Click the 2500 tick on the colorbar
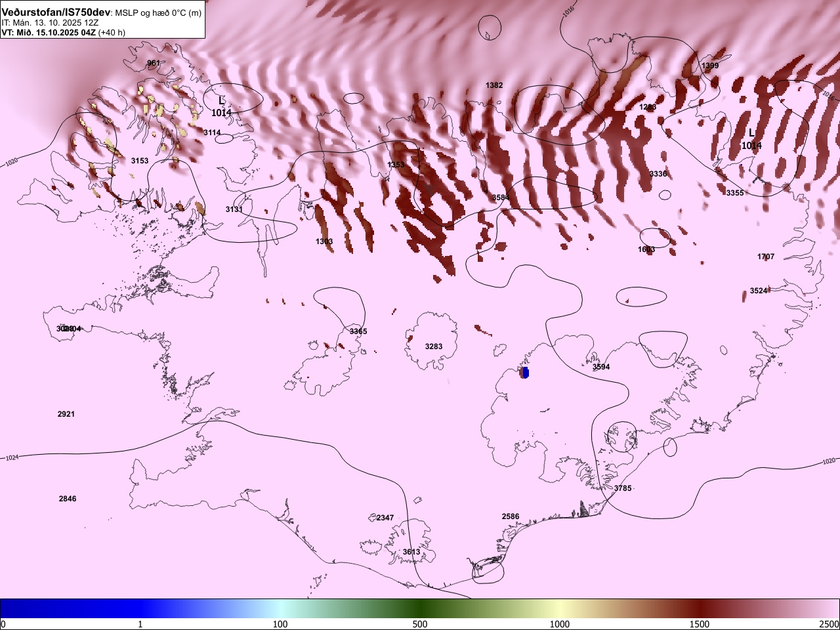840x630 pixels. 829,623
